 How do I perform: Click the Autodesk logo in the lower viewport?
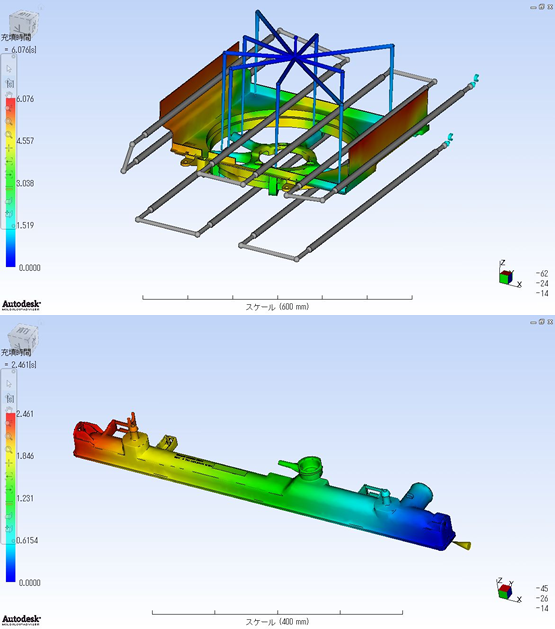[x=21, y=620]
